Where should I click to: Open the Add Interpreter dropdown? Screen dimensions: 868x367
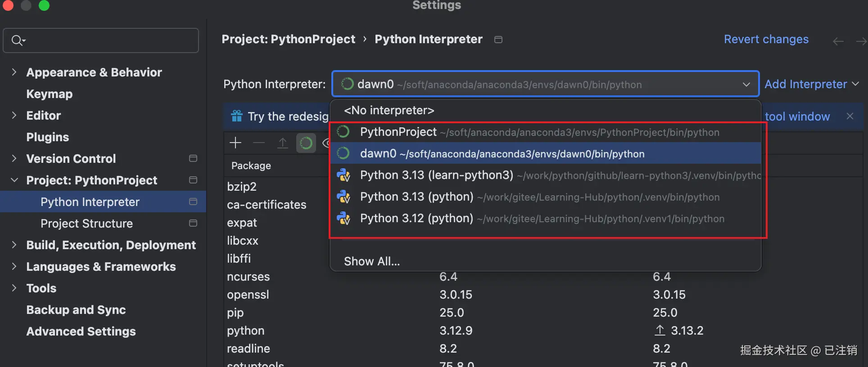(812, 84)
